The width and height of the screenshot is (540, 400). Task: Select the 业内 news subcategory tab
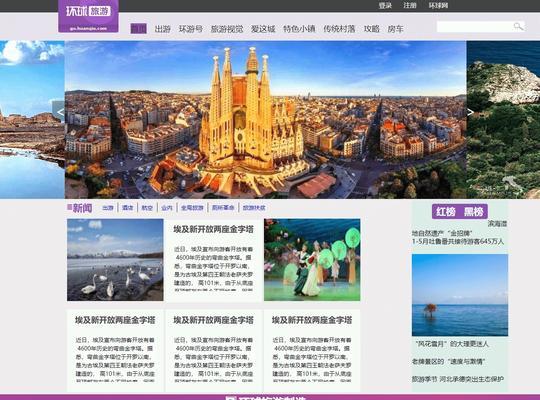pos(167,208)
